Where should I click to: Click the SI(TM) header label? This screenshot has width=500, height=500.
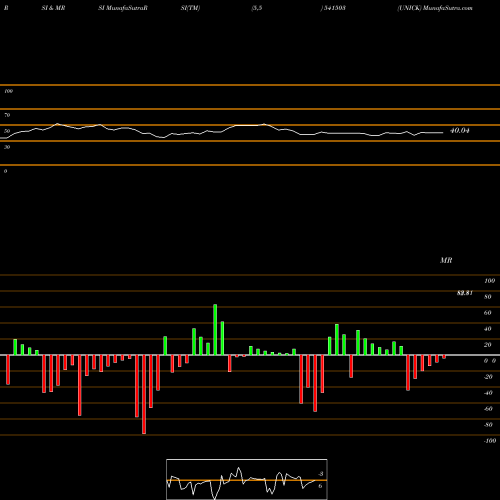tap(190, 8)
